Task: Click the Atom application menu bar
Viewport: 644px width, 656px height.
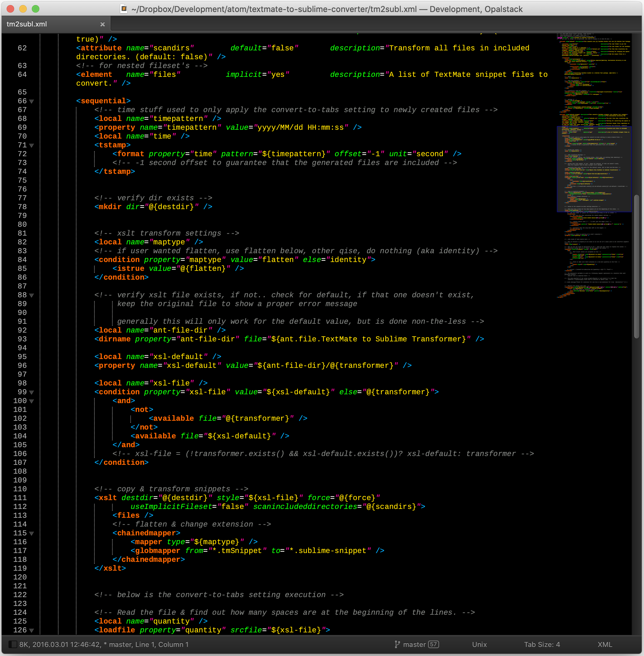Action: click(321, 9)
